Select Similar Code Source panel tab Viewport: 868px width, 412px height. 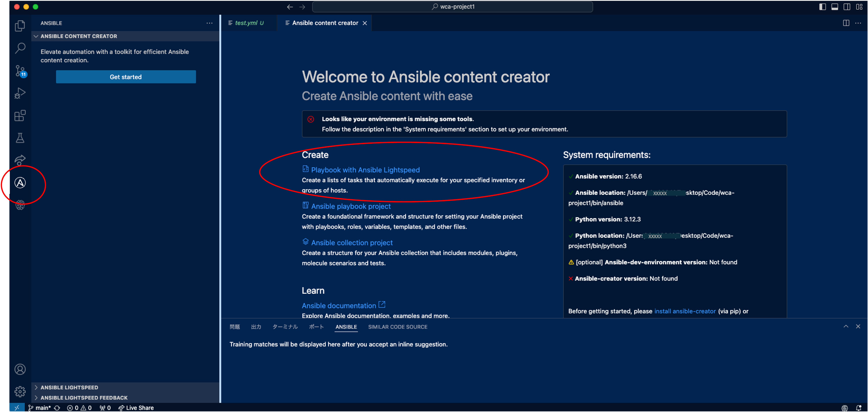click(x=398, y=327)
